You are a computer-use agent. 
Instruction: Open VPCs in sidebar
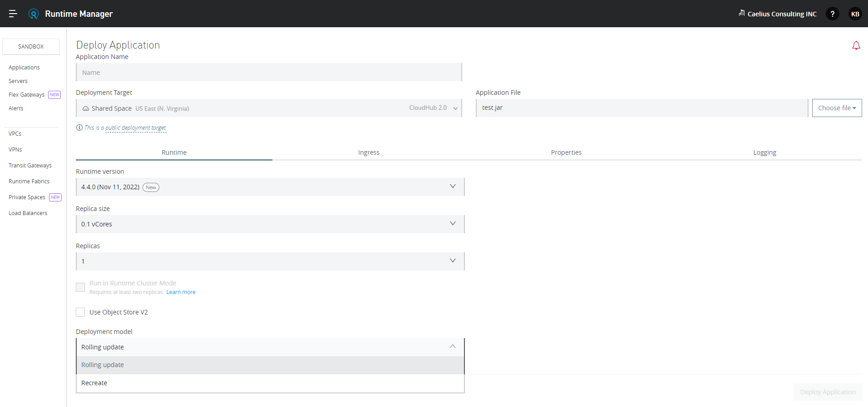[15, 134]
